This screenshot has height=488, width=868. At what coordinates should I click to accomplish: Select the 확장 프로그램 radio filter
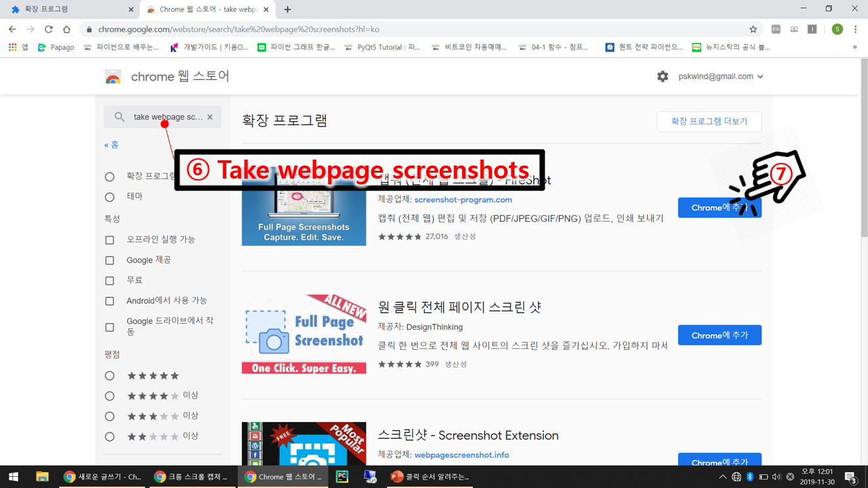pos(110,177)
